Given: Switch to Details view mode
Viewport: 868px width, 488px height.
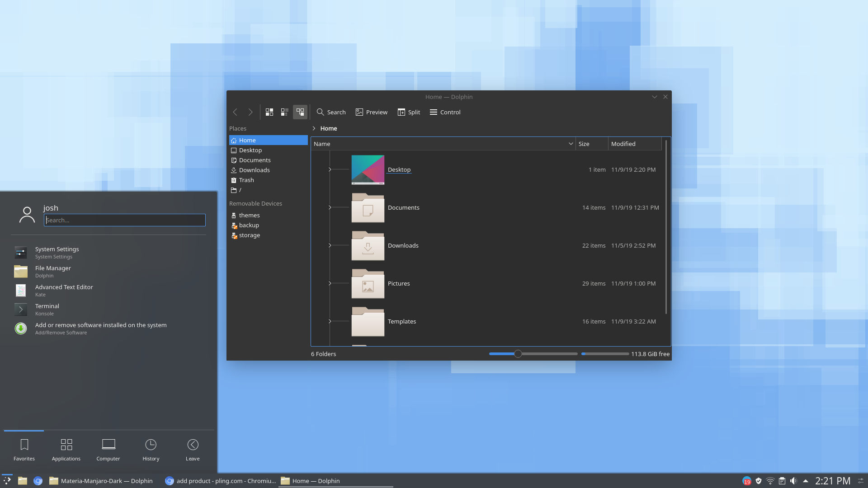Looking at the screenshot, I should click(300, 112).
